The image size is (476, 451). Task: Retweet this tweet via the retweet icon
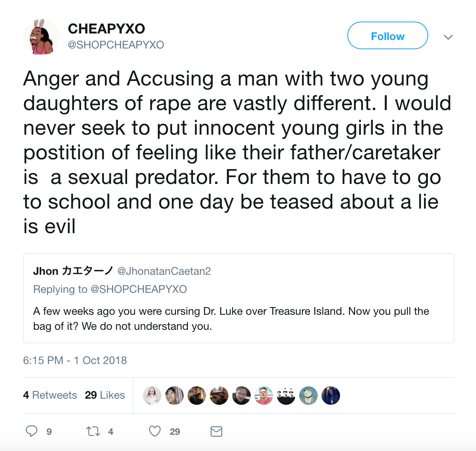pyautogui.click(x=93, y=431)
